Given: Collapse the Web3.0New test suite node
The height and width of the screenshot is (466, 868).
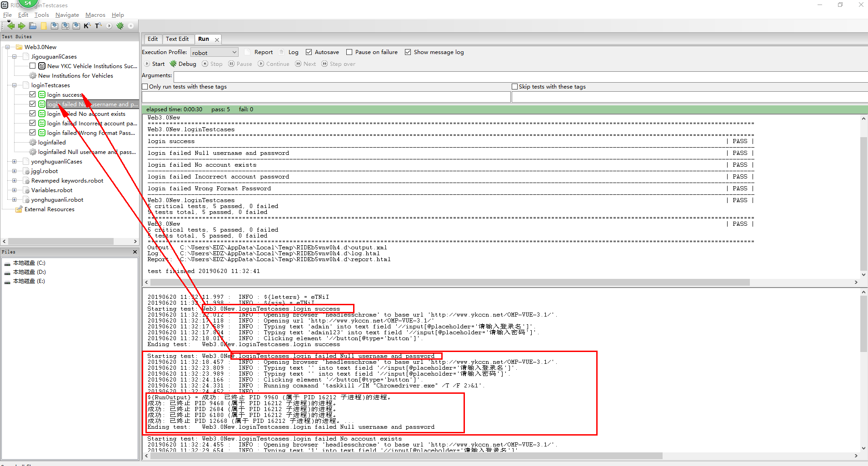Looking at the screenshot, I should coord(7,47).
